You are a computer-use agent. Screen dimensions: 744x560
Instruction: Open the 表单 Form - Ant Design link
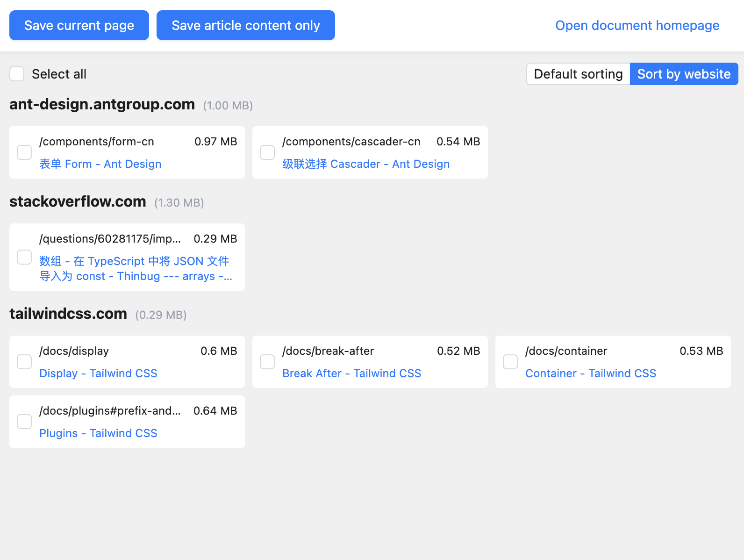[100, 164]
